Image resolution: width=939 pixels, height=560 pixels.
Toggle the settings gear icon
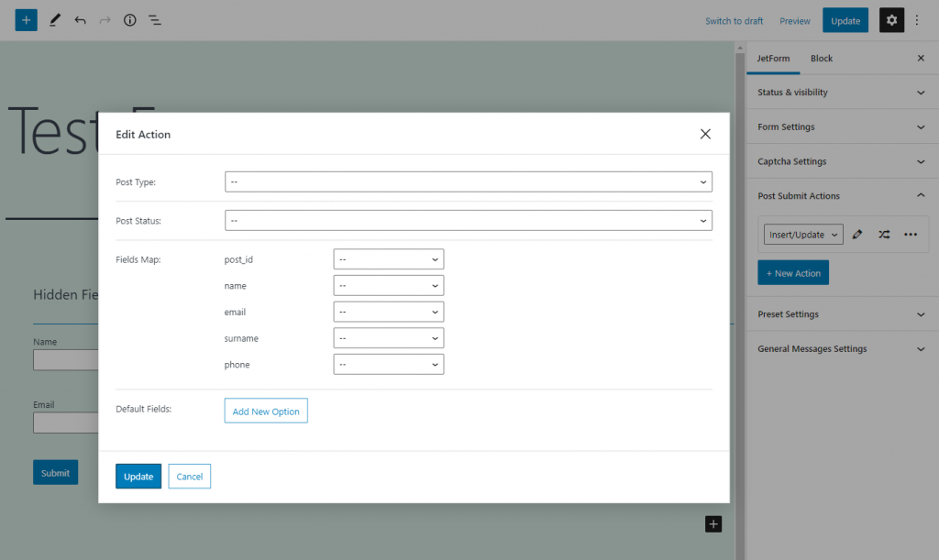click(x=891, y=20)
